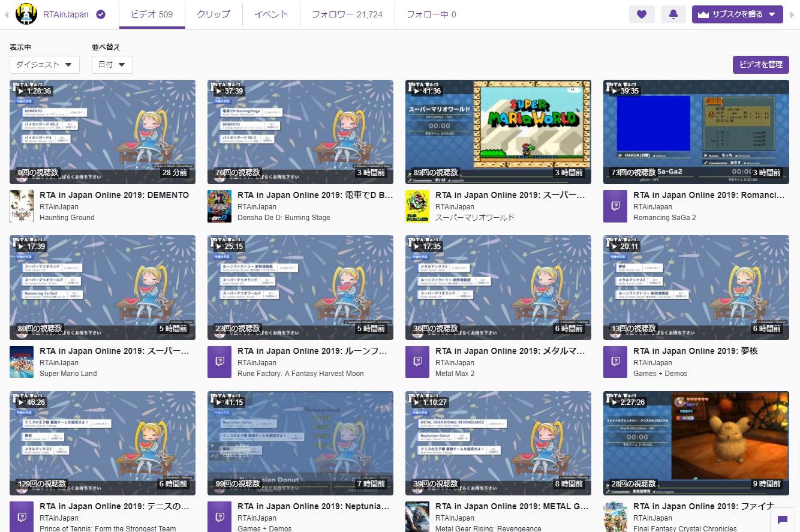Open Rune Factory placeholder game icon
Screen dimensions: 800x532
click(219, 362)
